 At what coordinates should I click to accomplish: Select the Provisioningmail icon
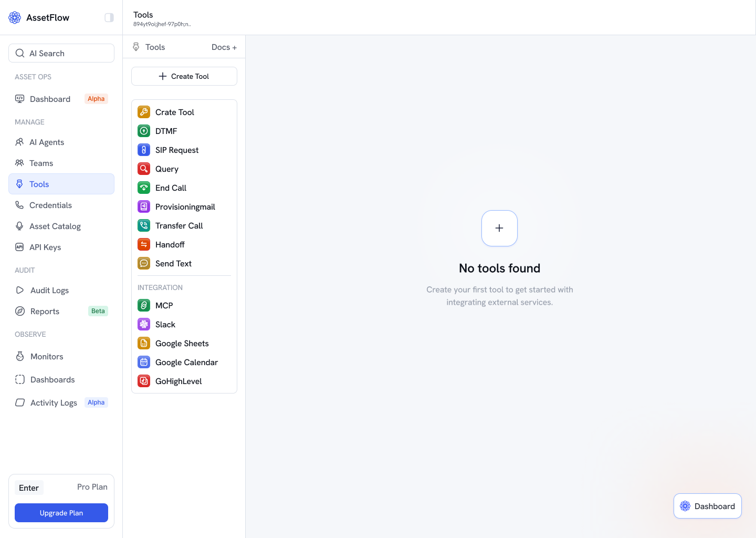pos(144,206)
